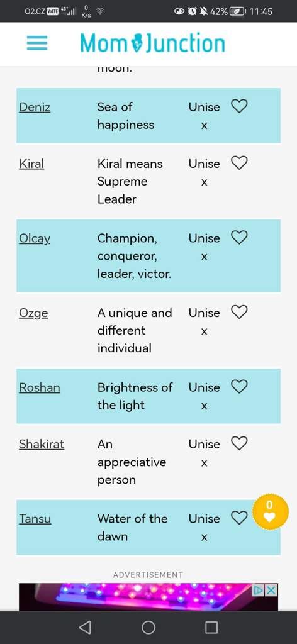Like the name Ozge
This screenshot has height=644, width=297.
(x=239, y=312)
